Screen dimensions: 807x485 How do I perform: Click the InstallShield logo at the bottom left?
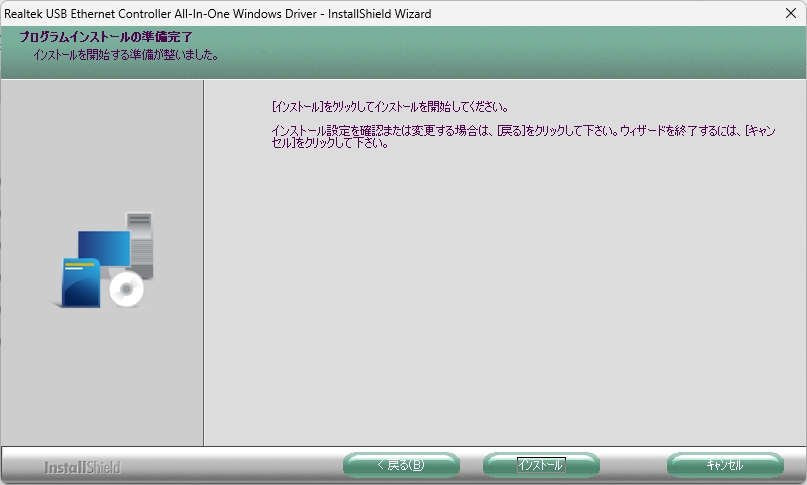click(82, 467)
